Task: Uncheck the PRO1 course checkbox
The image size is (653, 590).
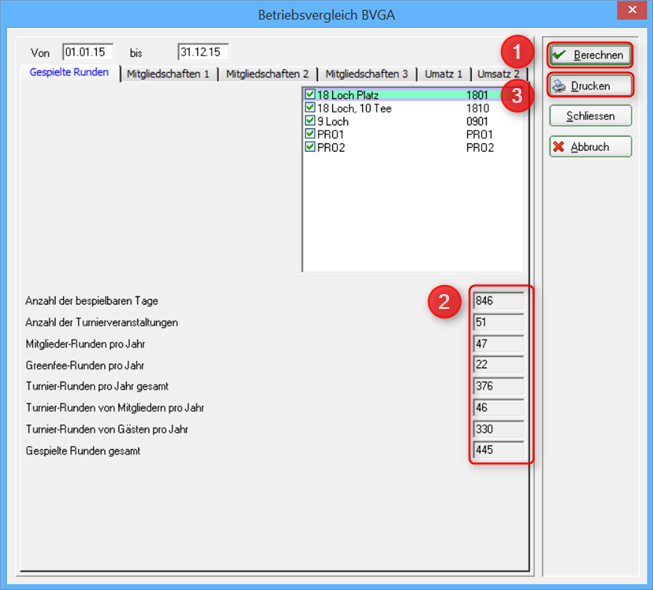Action: 310,134
